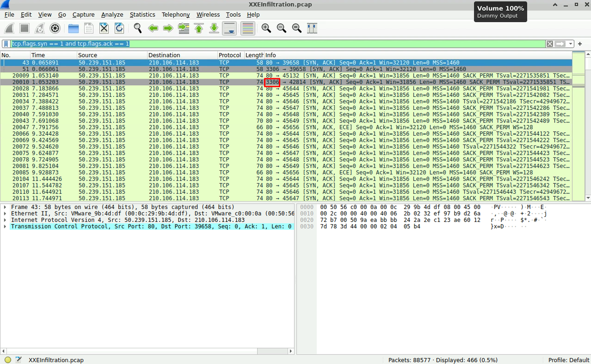The image size is (591, 364).
Task: Click the packet details horizontal scrollbar
Action: click(x=148, y=351)
